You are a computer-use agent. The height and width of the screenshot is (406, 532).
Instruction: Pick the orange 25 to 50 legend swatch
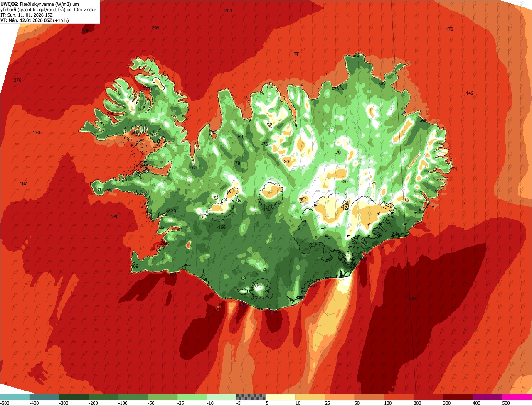(x=340, y=397)
